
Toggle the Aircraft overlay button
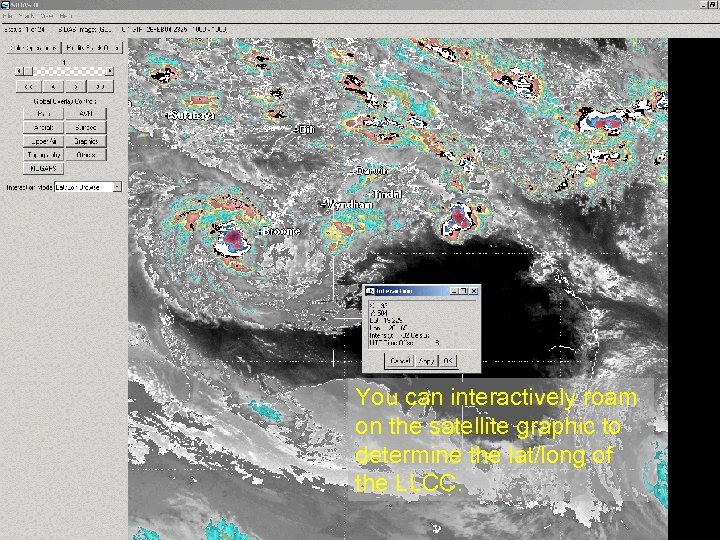click(44, 128)
